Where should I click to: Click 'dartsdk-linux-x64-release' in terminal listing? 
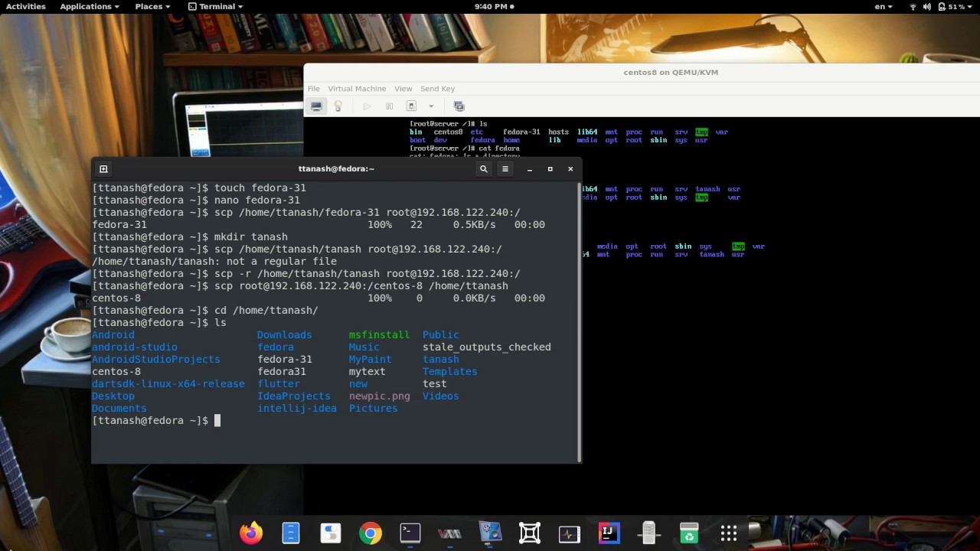(168, 384)
